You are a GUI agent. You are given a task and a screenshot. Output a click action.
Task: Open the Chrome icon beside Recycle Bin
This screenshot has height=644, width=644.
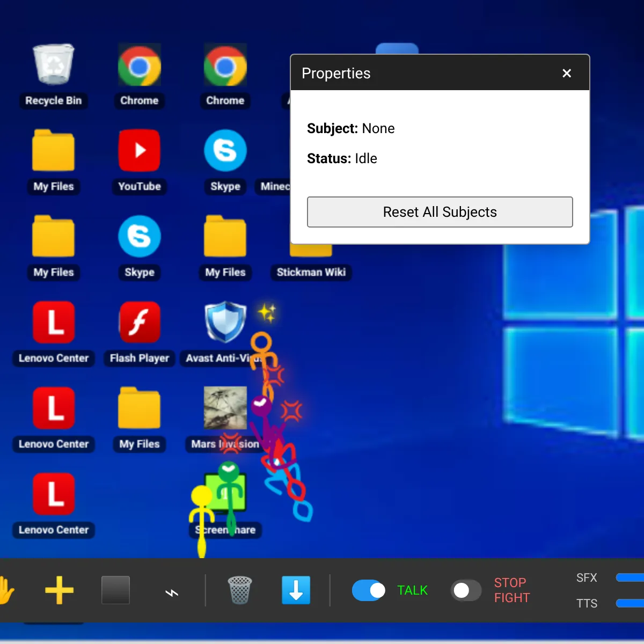point(140,65)
